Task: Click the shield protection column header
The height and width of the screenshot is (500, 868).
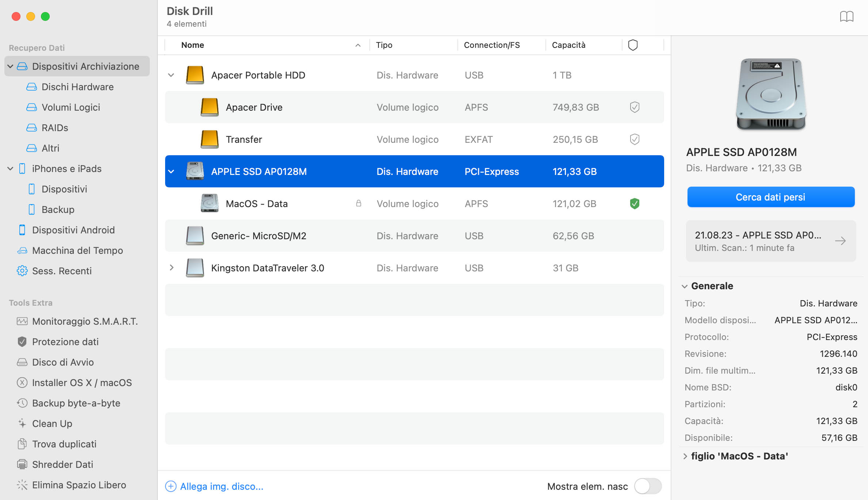Action: point(633,45)
